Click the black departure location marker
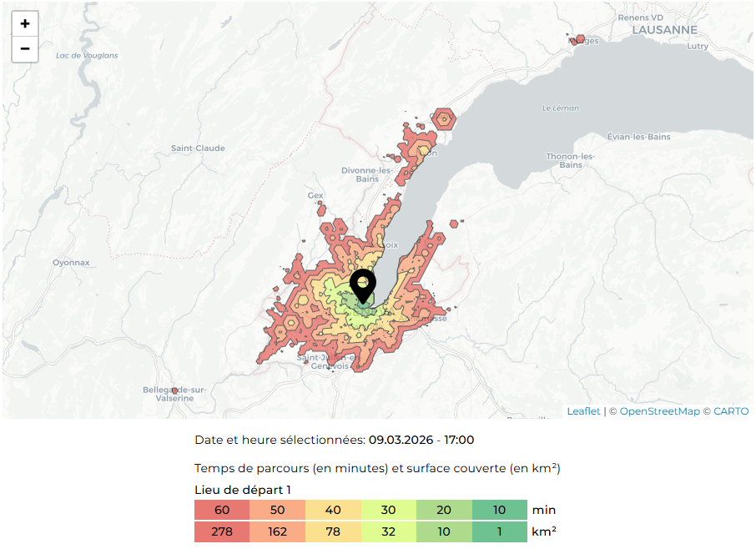This screenshot has height=554, width=756. tap(363, 285)
